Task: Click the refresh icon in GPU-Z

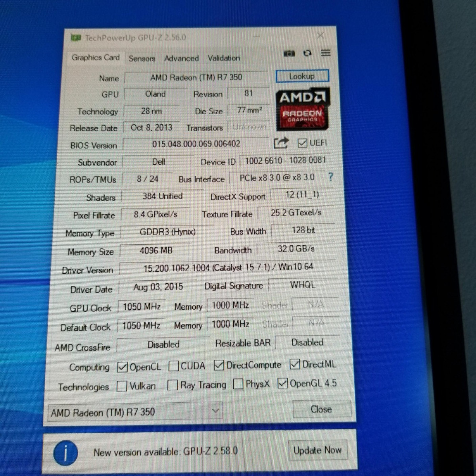Action: (307, 53)
